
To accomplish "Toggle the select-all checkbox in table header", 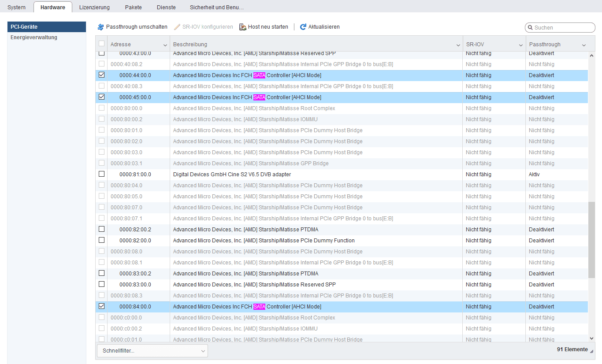I will 102,44.
